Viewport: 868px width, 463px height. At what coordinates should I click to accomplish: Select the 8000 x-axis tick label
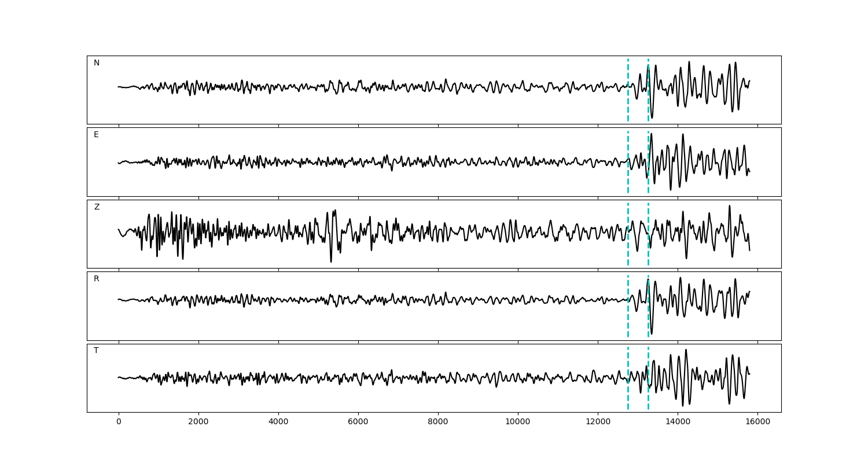point(438,422)
